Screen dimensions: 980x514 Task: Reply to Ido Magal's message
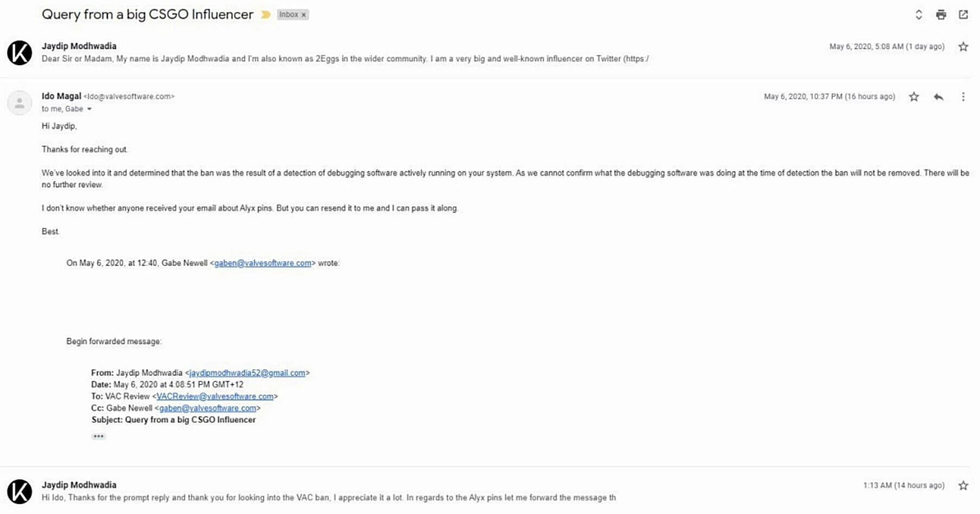(939, 97)
